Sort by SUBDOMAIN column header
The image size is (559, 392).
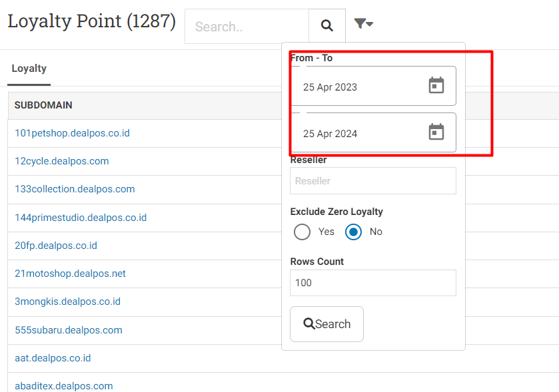tap(43, 105)
